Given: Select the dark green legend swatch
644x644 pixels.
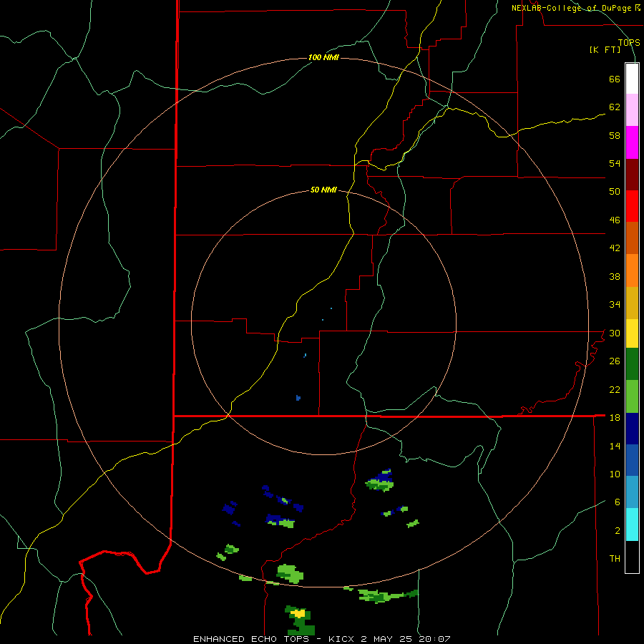Looking at the screenshot, I should (x=632, y=364).
